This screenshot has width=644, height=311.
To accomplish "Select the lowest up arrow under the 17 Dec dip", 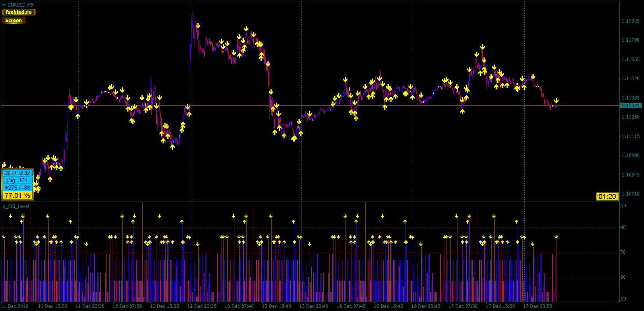I will (462, 112).
